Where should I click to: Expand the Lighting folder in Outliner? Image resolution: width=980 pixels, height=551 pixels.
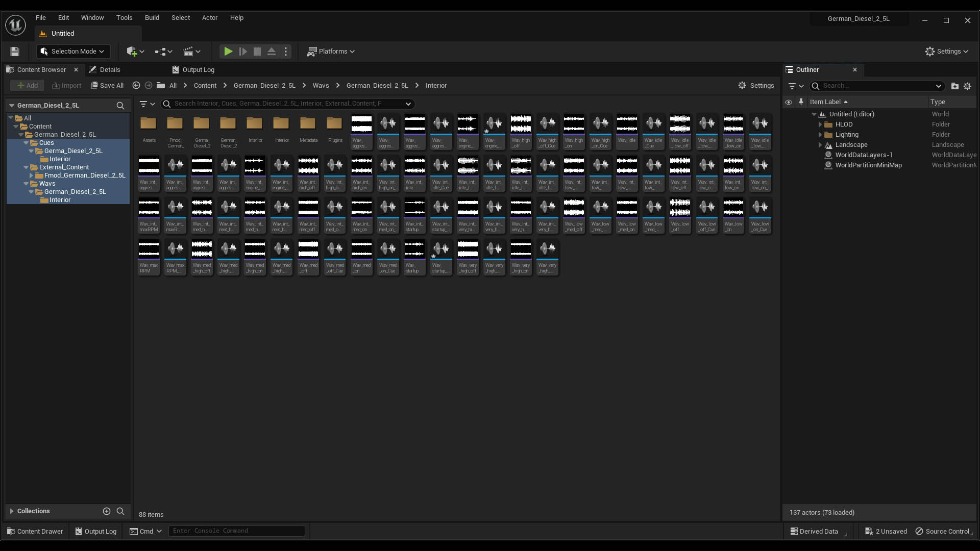click(820, 135)
